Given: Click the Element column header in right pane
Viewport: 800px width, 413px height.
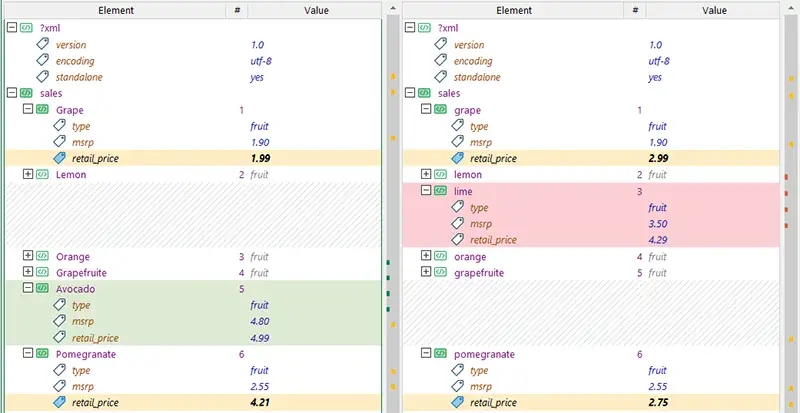Looking at the screenshot, I should (514, 10).
